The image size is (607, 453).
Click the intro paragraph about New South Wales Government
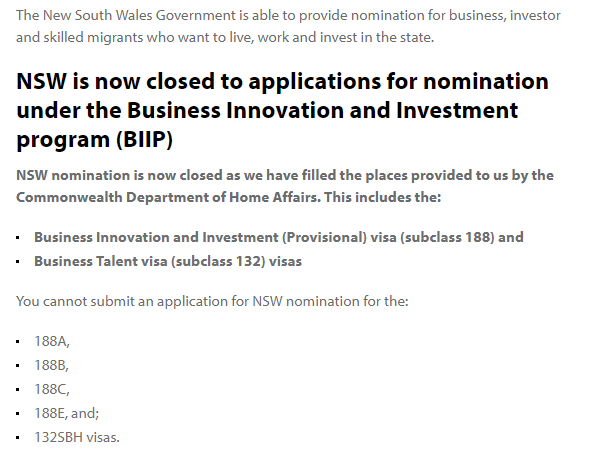pyautogui.click(x=288, y=26)
